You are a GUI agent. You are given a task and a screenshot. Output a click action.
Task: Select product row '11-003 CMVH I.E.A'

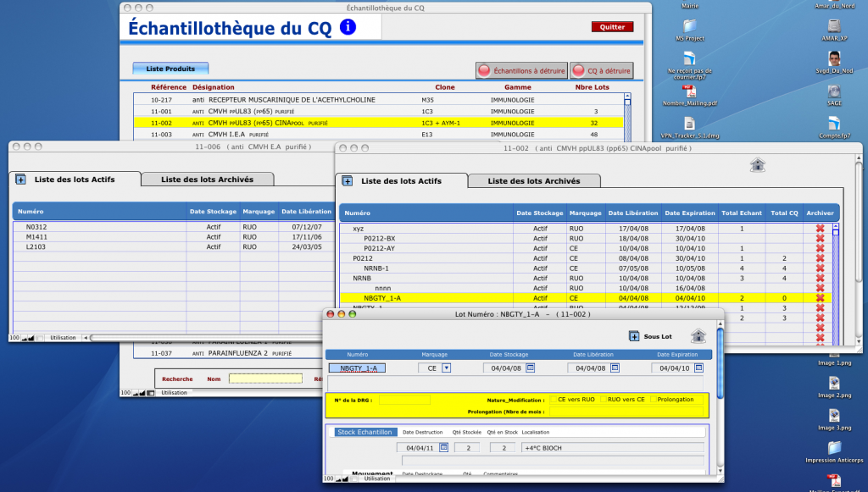click(x=378, y=135)
